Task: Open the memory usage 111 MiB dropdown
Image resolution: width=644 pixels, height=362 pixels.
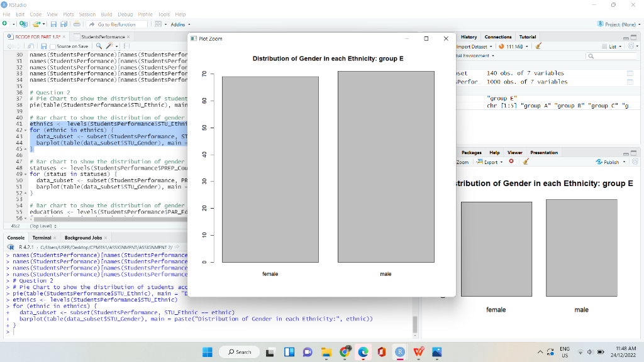Action: 513,47
